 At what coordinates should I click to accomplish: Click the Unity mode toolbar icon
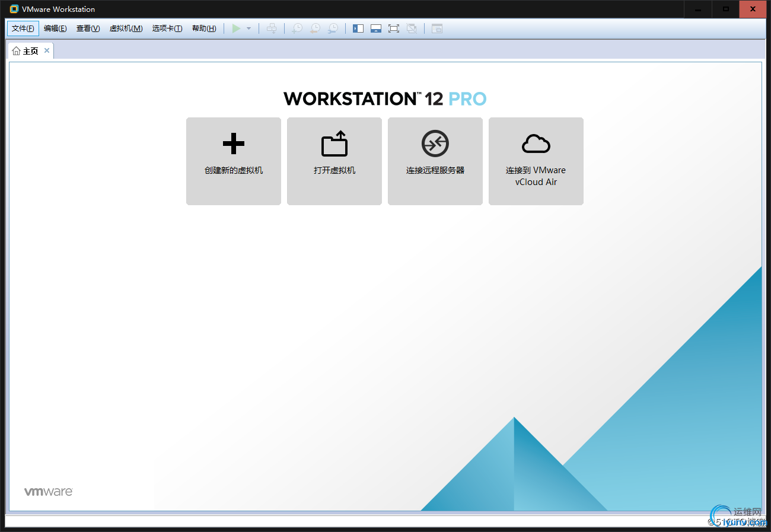pyautogui.click(x=412, y=28)
